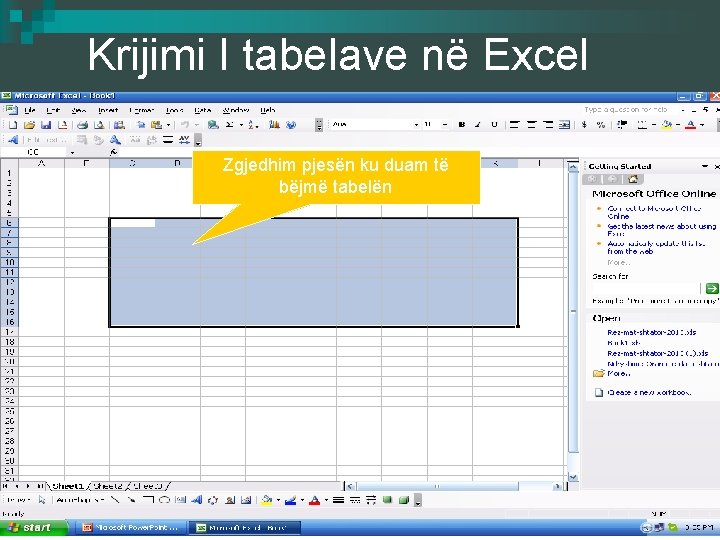The width and height of the screenshot is (720, 540).
Task: Click the Arrow tool in the Drawing toolbar
Action: tap(132, 500)
